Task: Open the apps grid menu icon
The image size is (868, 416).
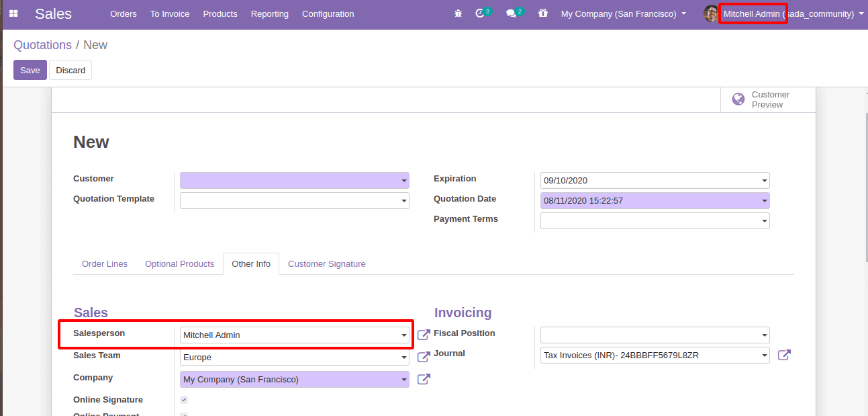Action: (x=13, y=13)
